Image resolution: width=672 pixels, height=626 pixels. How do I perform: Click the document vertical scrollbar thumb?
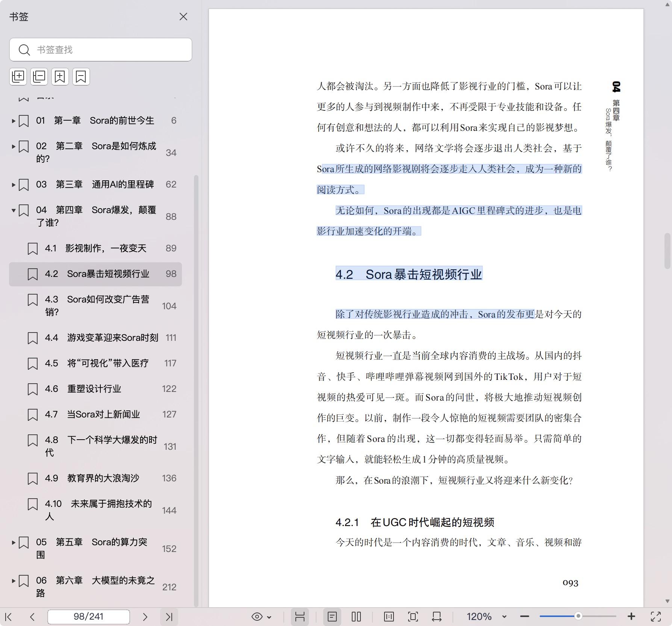667,251
